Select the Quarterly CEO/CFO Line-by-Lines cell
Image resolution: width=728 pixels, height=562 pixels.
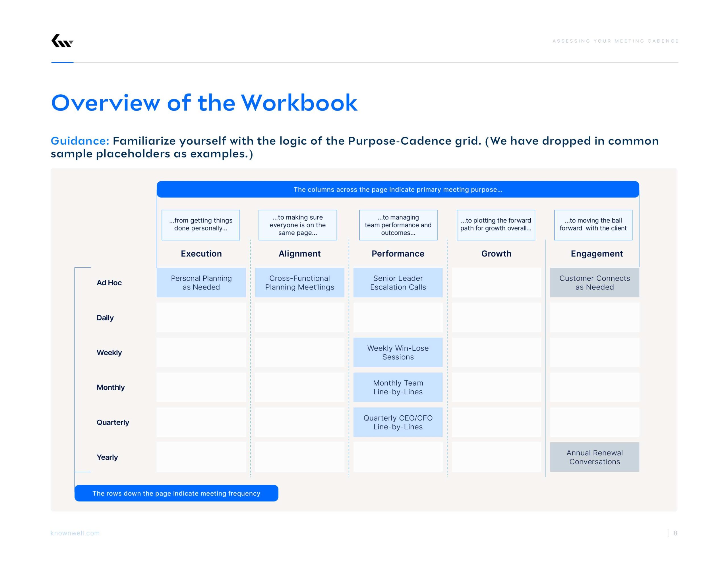[x=397, y=422]
